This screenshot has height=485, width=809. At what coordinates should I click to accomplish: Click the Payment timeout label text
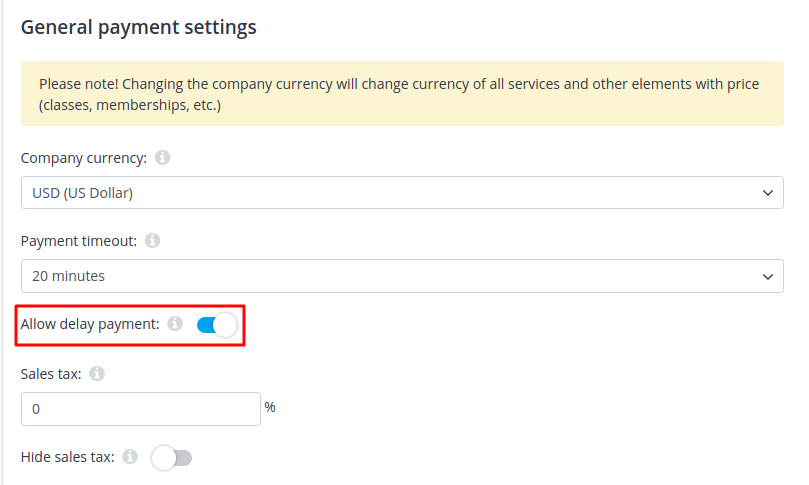(78, 241)
